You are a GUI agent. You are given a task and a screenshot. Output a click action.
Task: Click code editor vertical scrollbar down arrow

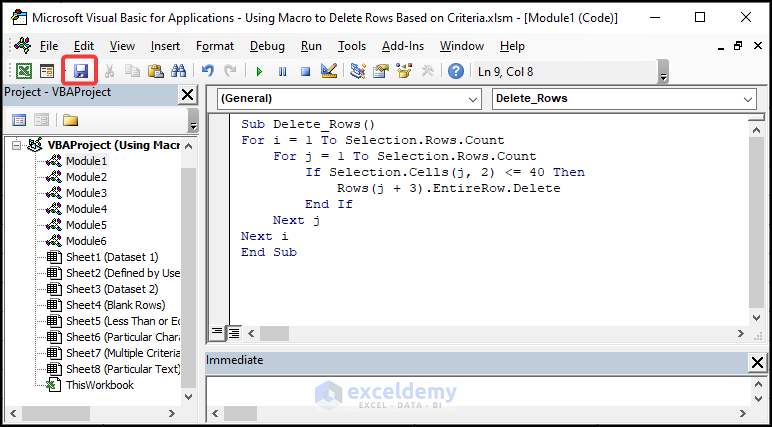coord(757,318)
